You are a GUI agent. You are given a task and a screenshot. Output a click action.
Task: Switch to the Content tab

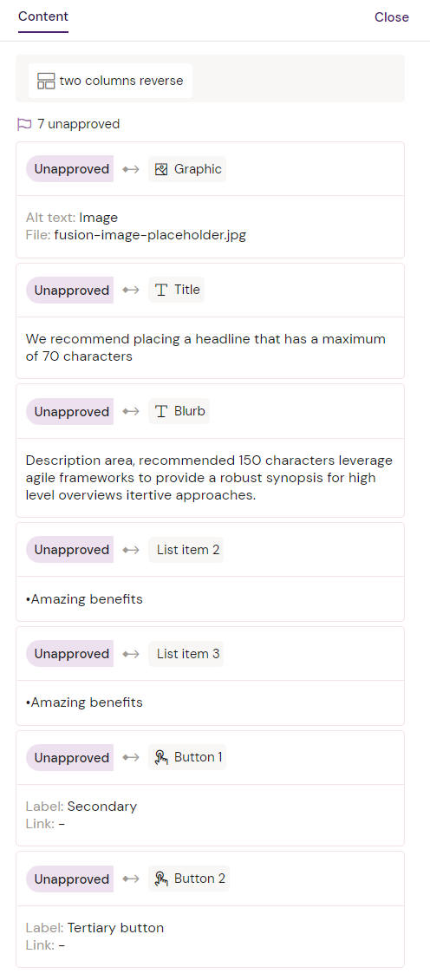[x=43, y=16]
